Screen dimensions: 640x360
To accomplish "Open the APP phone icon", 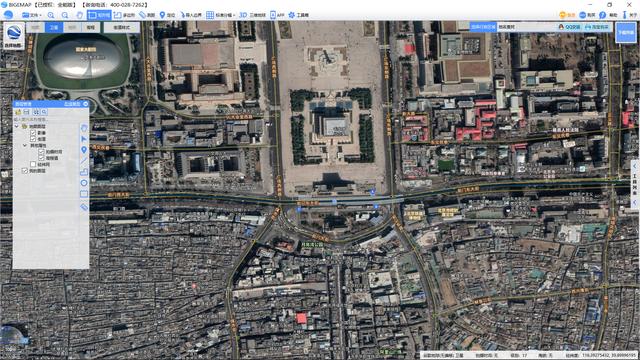I will point(277,15).
